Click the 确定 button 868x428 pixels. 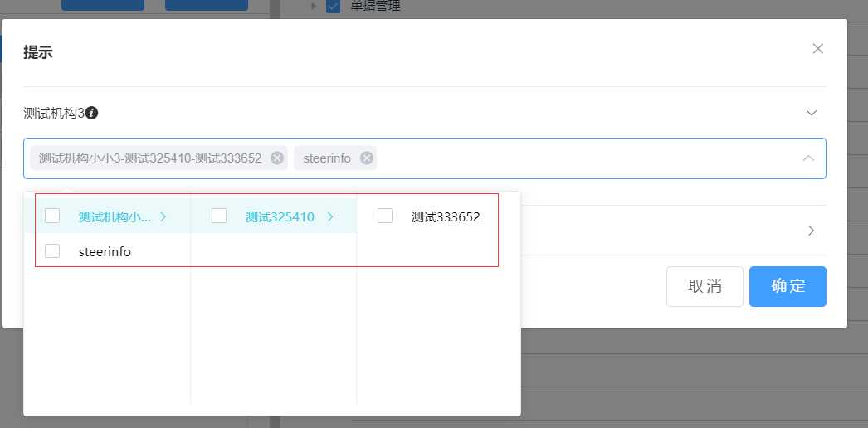(788, 286)
